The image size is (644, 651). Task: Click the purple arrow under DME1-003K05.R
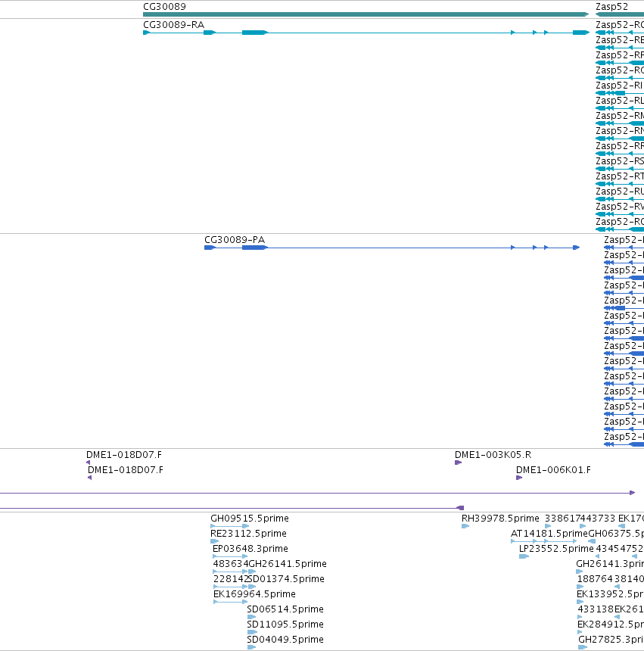[458, 463]
